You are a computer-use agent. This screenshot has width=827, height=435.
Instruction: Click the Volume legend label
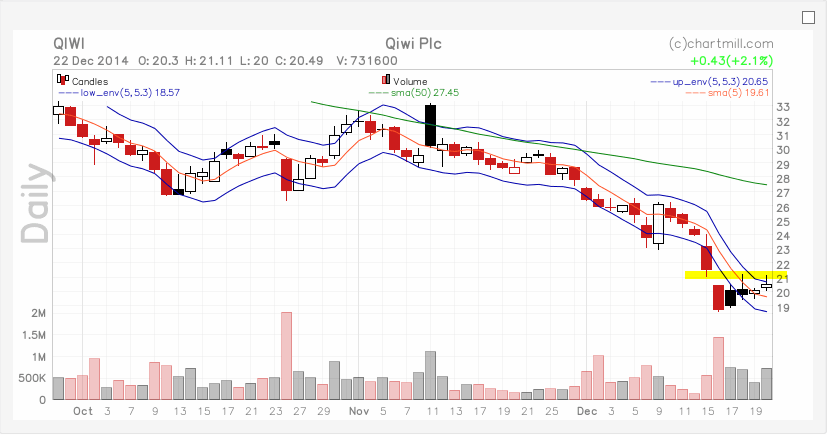click(x=410, y=82)
